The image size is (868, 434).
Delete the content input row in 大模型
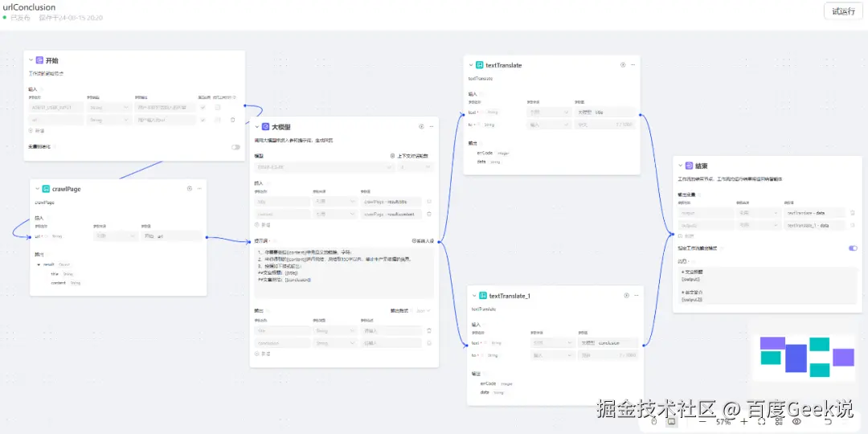(x=429, y=214)
